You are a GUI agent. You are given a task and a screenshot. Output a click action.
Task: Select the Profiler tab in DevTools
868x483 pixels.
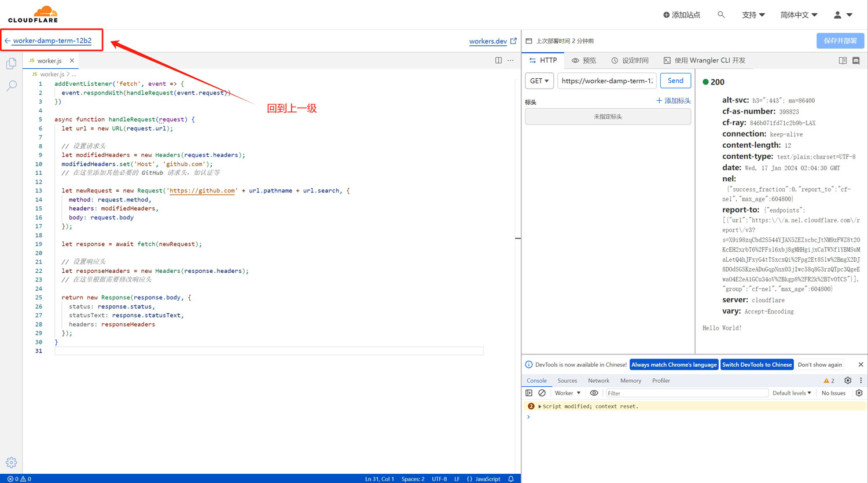coord(661,380)
